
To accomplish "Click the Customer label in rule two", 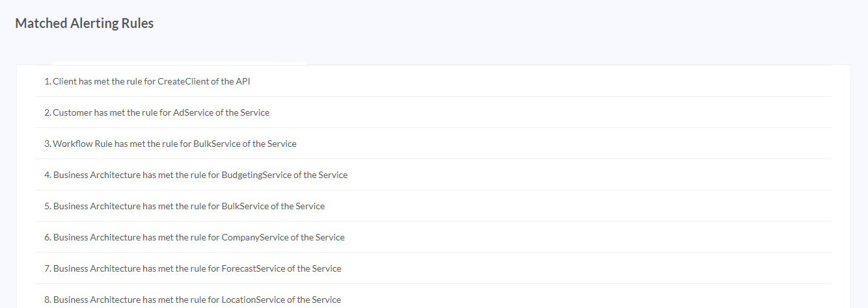I will click(x=73, y=112).
